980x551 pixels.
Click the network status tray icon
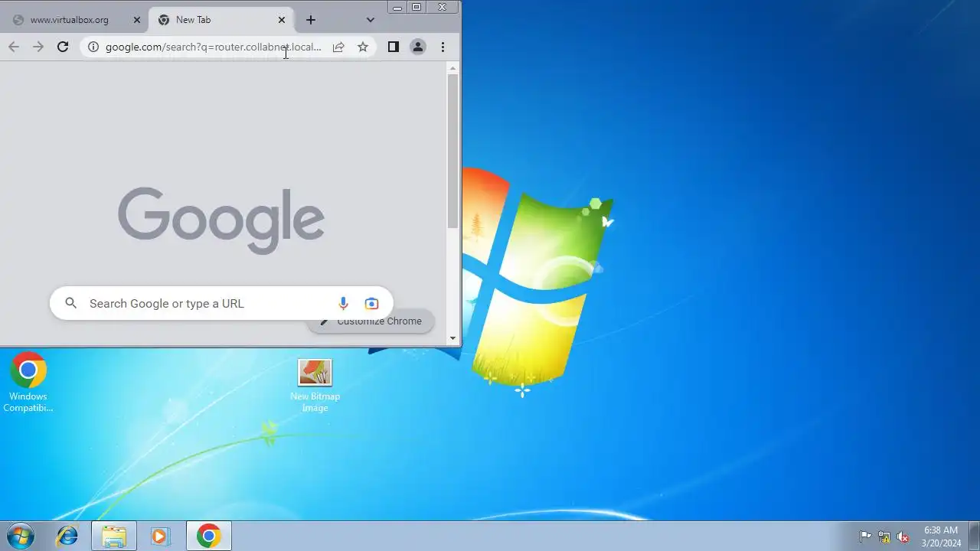884,536
